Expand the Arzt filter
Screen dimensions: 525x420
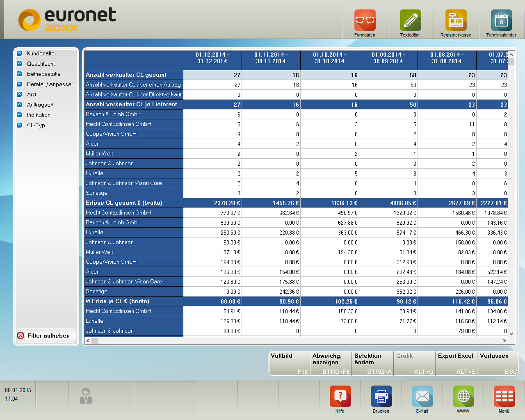pos(19,94)
